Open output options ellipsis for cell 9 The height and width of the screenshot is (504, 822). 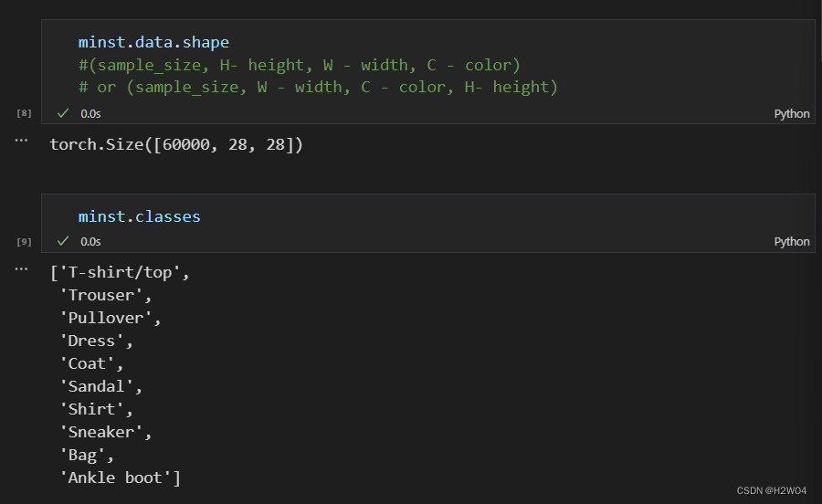(x=21, y=269)
